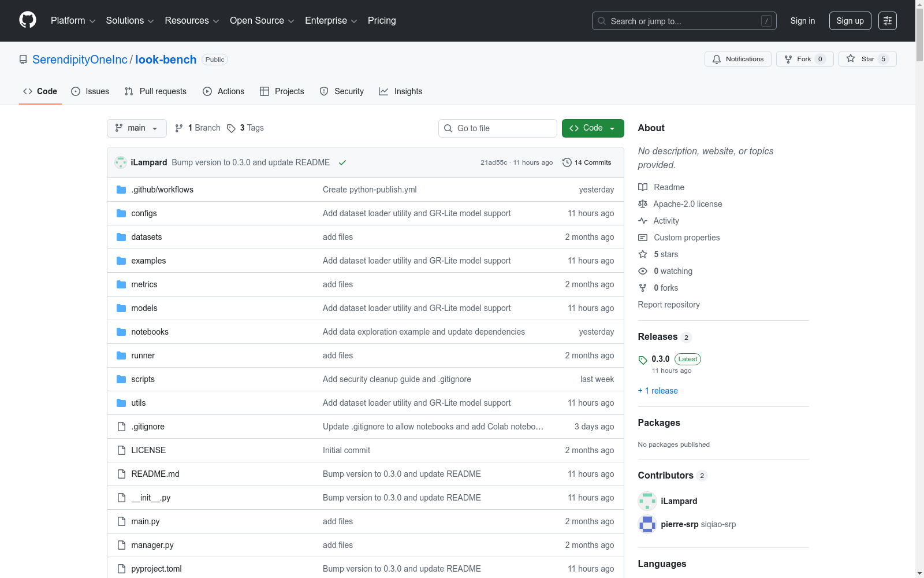The image size is (924, 578).
Task: View the 14 Commits history
Action: click(587, 162)
